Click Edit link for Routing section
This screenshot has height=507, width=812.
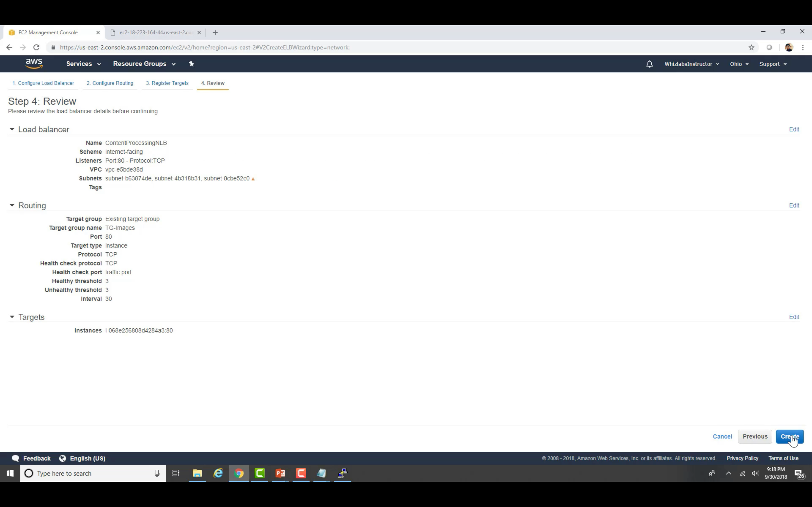coord(794,205)
